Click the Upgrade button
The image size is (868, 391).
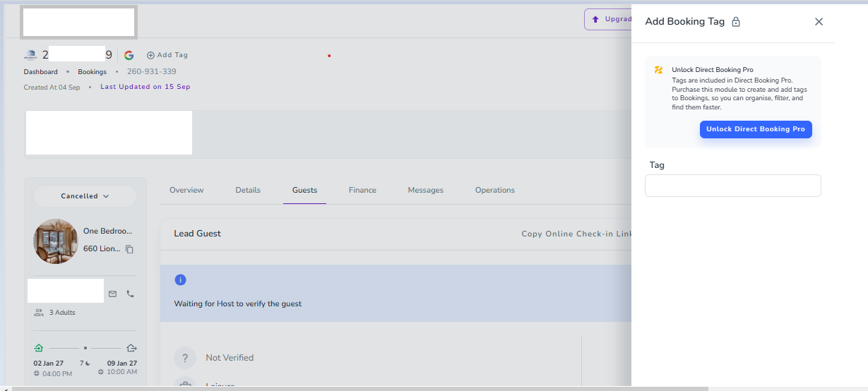click(x=609, y=19)
